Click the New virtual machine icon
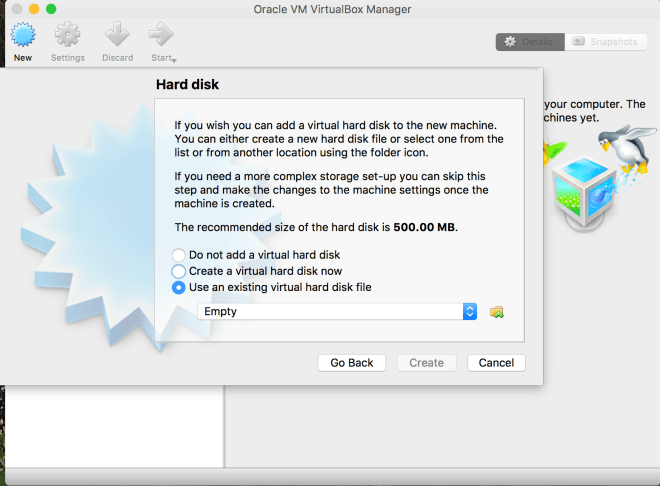 tap(22, 36)
